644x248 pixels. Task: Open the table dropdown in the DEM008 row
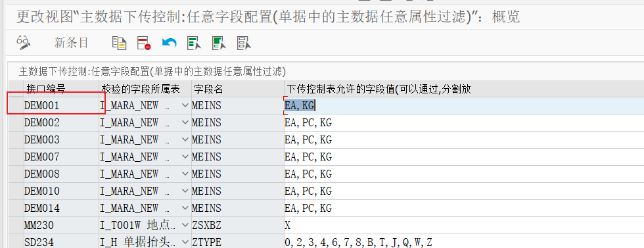pos(185,174)
